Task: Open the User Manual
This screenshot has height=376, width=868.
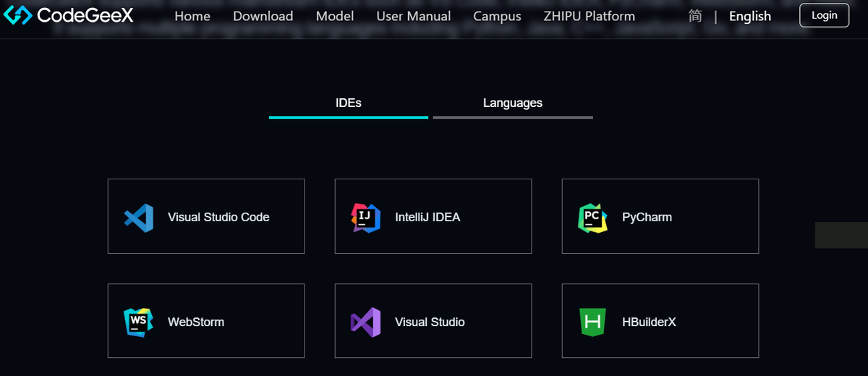Action: [414, 16]
